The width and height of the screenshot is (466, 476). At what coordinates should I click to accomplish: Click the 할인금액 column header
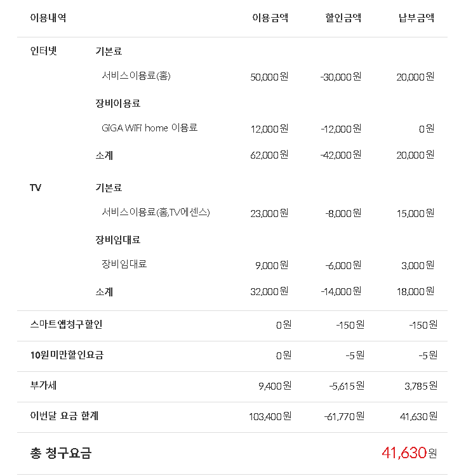(x=343, y=18)
